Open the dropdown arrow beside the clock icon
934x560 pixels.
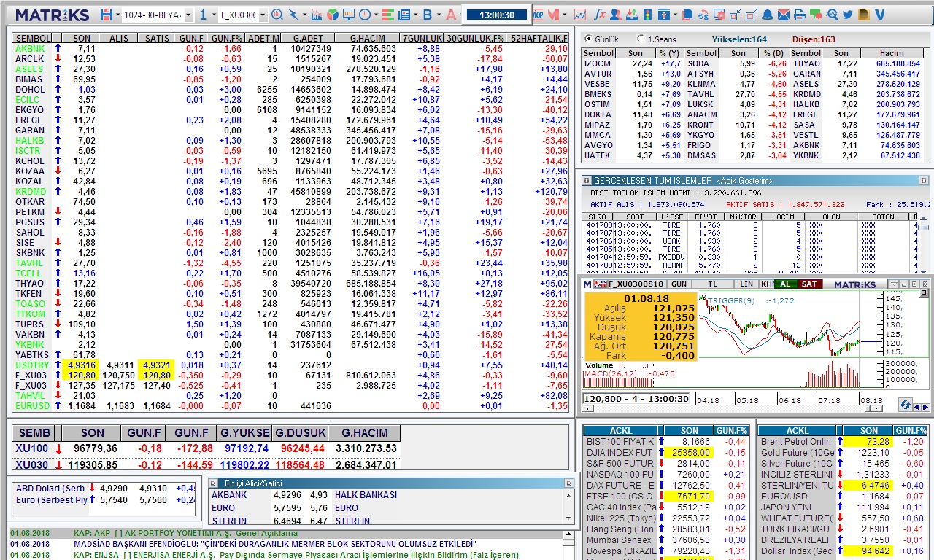376,15
